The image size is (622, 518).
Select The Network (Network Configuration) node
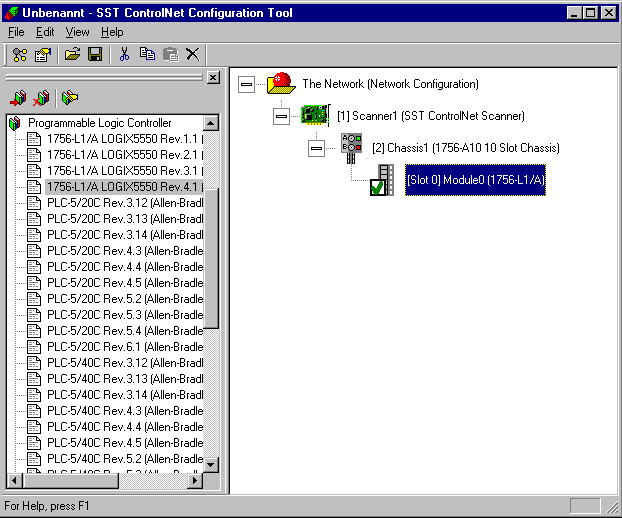[x=390, y=84]
